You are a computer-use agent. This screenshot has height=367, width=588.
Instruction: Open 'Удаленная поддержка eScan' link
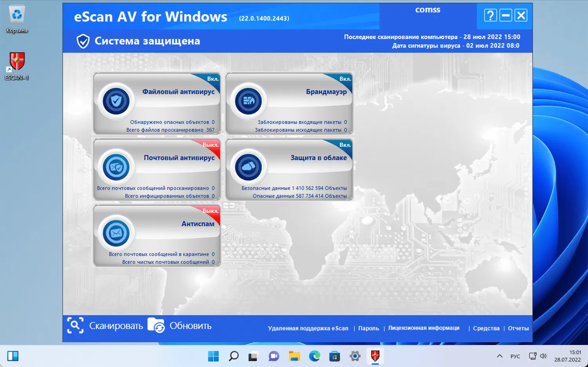click(x=308, y=328)
